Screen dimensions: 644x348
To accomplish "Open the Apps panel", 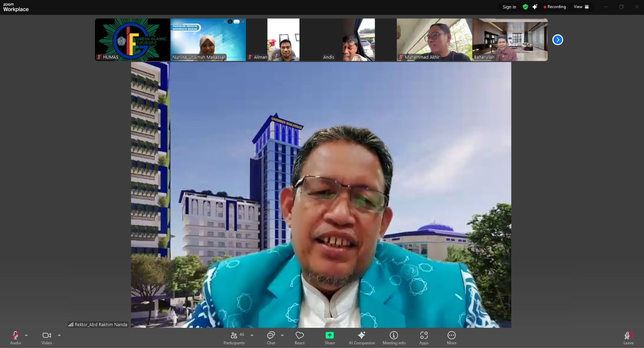I will tap(424, 338).
